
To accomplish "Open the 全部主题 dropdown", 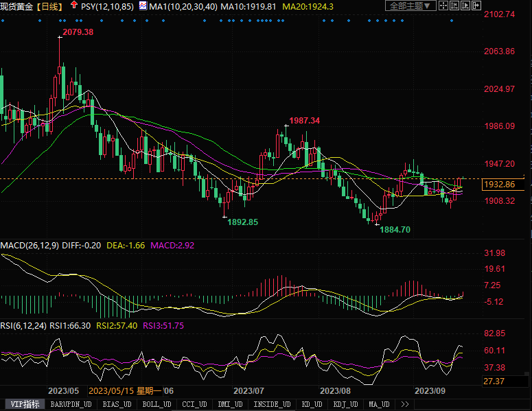I will click(411, 6).
